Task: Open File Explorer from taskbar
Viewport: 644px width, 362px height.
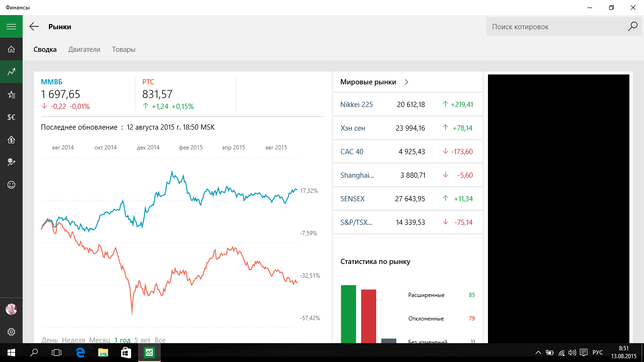Action: pyautogui.click(x=103, y=353)
